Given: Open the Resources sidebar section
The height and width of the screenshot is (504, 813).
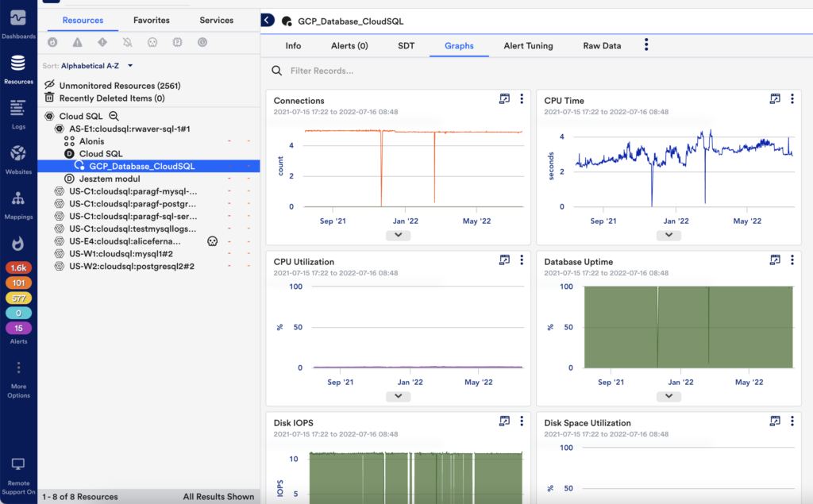Looking at the screenshot, I should pyautogui.click(x=18, y=70).
